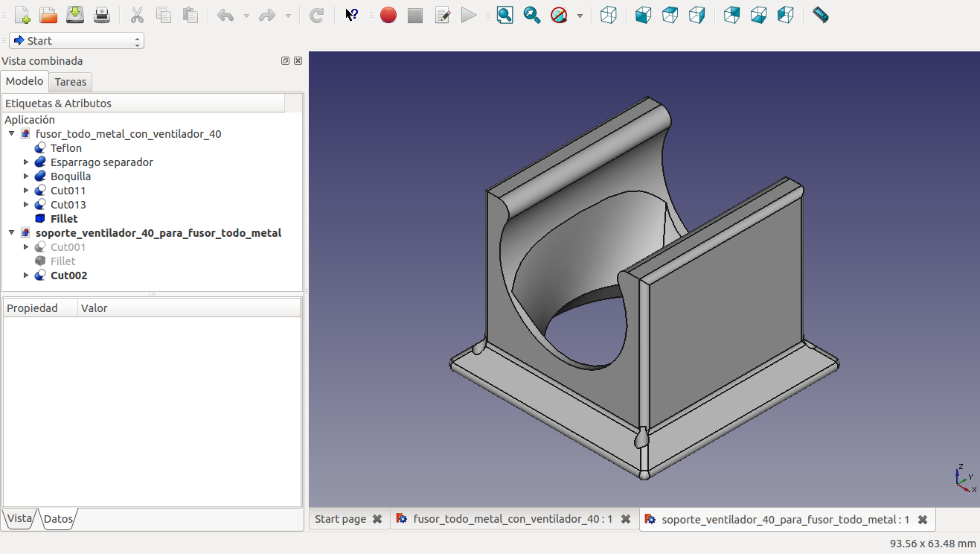Expand the Cut002 tree node

(26, 276)
